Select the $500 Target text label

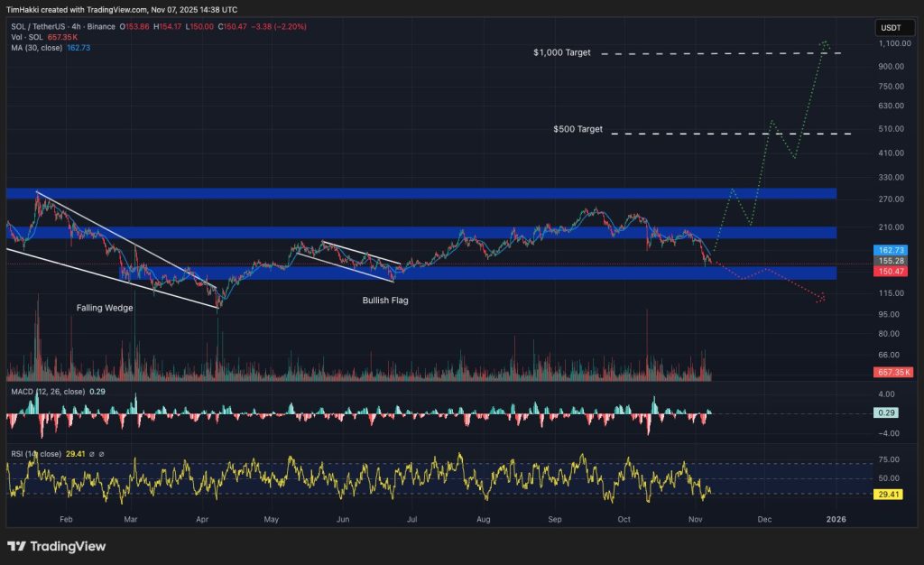[x=577, y=129]
